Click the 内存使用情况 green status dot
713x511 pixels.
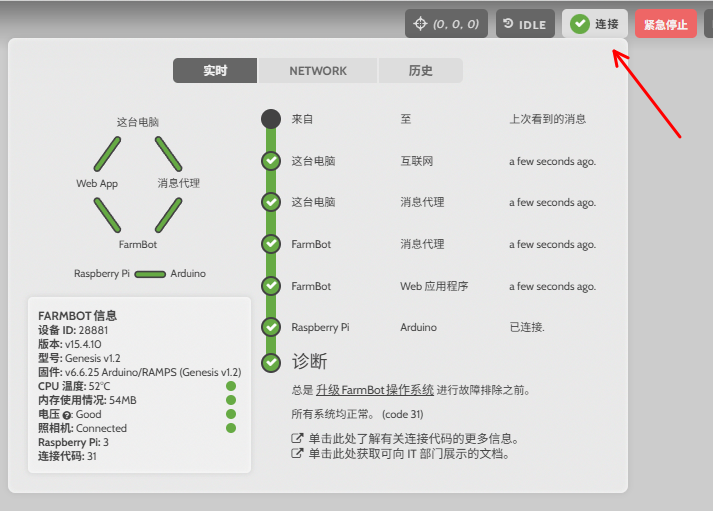pyautogui.click(x=231, y=400)
